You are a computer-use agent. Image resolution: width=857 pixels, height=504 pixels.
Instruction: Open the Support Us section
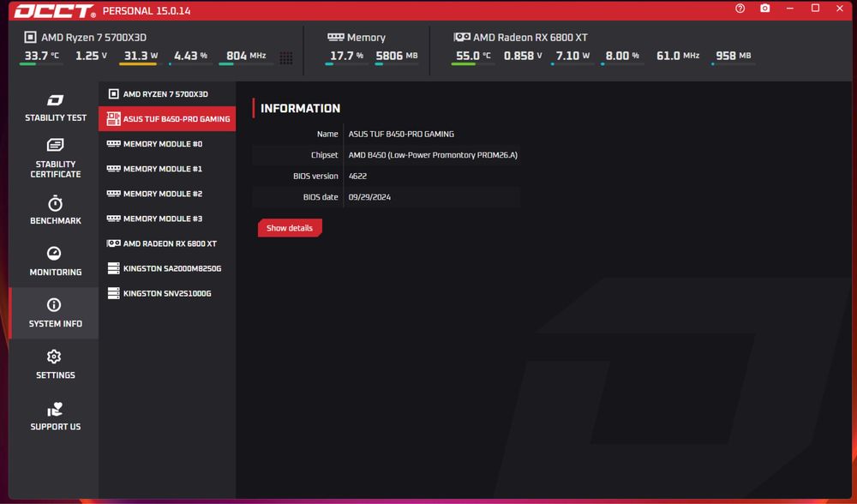coord(55,417)
